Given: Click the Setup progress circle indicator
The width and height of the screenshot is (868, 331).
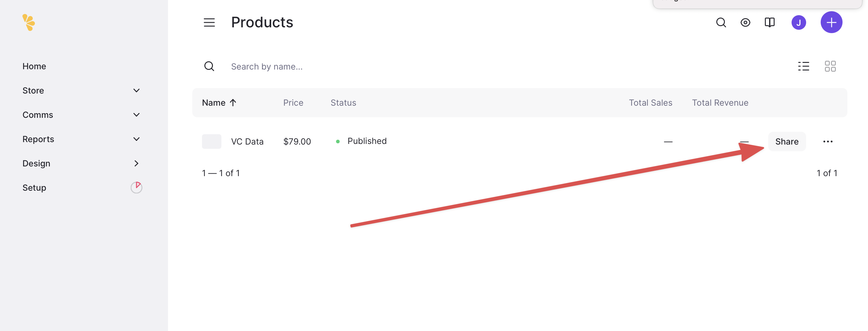Looking at the screenshot, I should click(136, 187).
